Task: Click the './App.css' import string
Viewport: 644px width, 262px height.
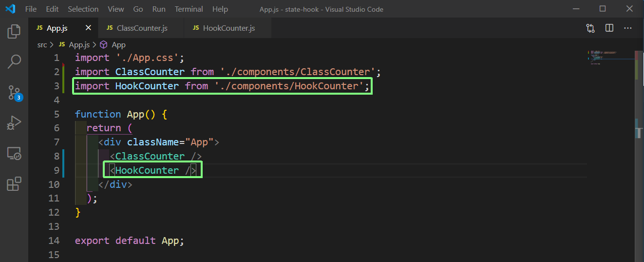Action: pos(147,58)
